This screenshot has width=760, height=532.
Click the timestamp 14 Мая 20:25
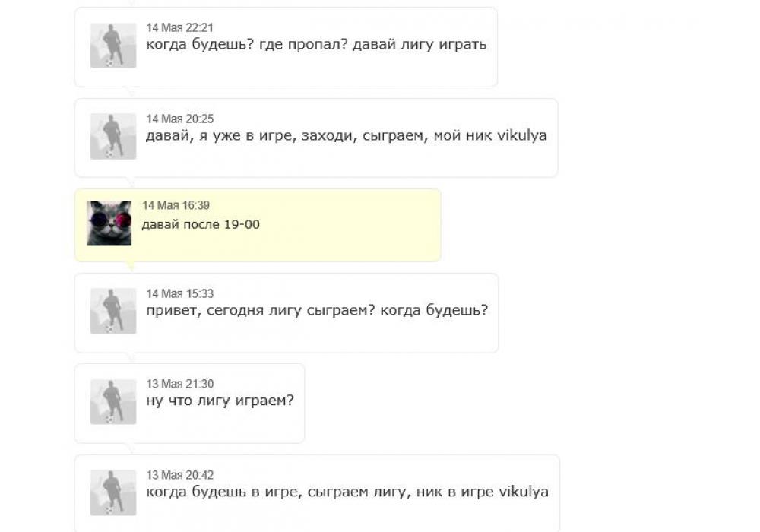coord(180,119)
